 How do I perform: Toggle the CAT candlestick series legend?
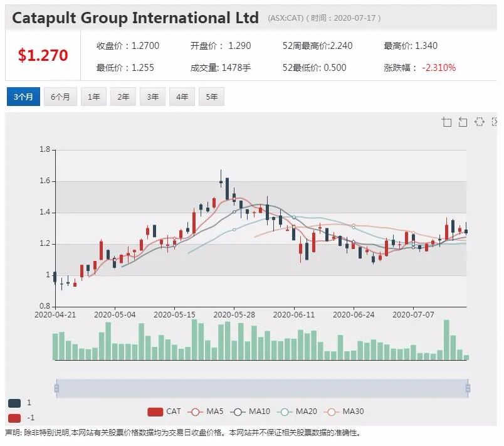coord(164,411)
